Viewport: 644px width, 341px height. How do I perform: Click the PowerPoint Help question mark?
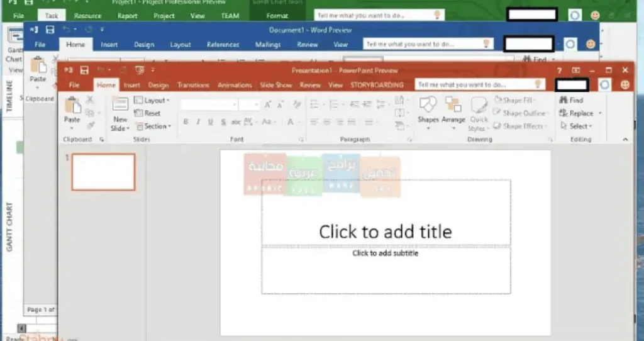(x=559, y=70)
